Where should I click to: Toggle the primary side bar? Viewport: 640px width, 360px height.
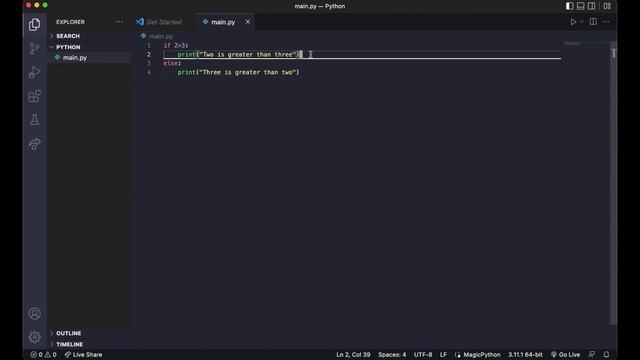click(569, 6)
